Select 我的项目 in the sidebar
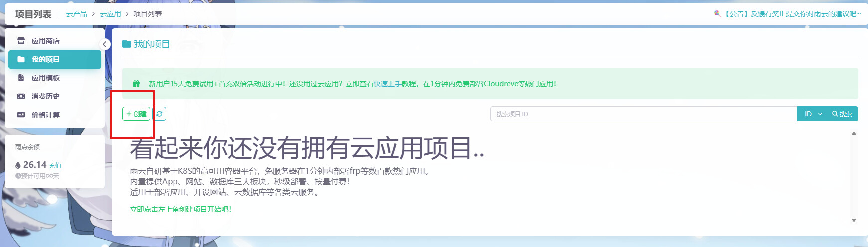Viewport: 868px width, 247px height. click(45, 59)
